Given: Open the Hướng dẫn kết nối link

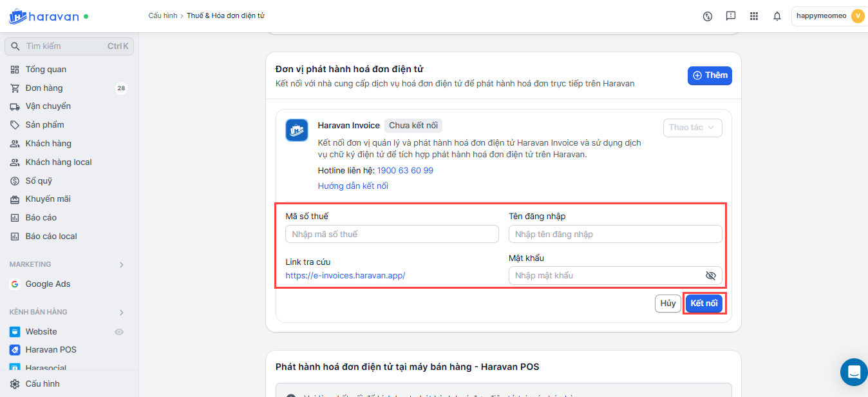Looking at the screenshot, I should click(x=353, y=186).
